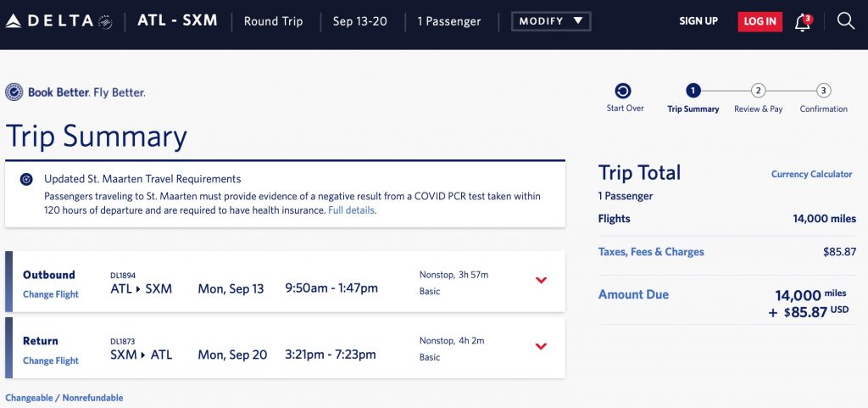Open the notifications bell icon
The width and height of the screenshot is (868, 408).
click(802, 22)
